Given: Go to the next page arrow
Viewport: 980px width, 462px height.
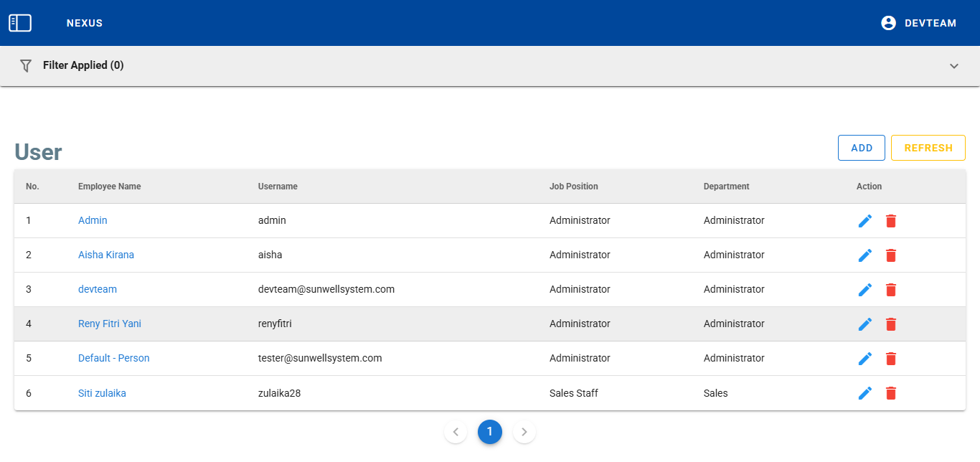Looking at the screenshot, I should click(x=524, y=432).
